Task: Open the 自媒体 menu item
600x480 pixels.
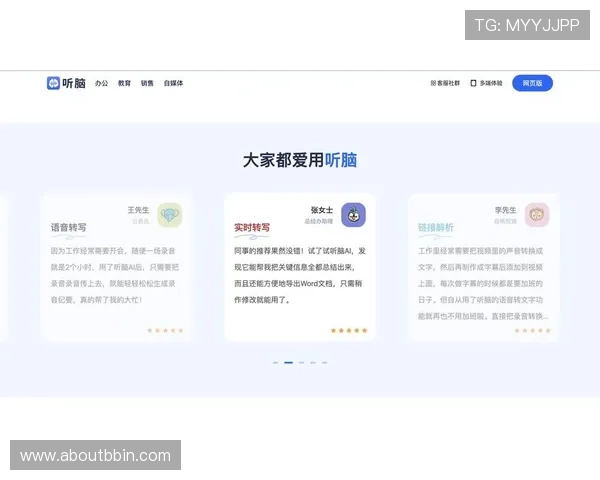Action: [173, 83]
